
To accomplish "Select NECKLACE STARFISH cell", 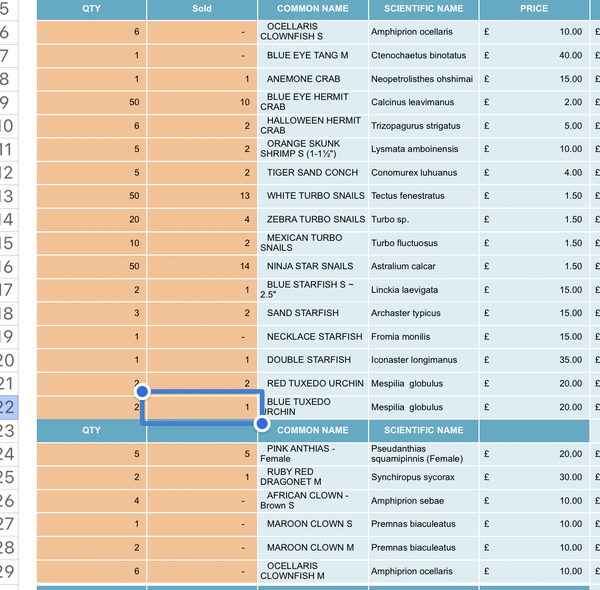I will pos(313,337).
